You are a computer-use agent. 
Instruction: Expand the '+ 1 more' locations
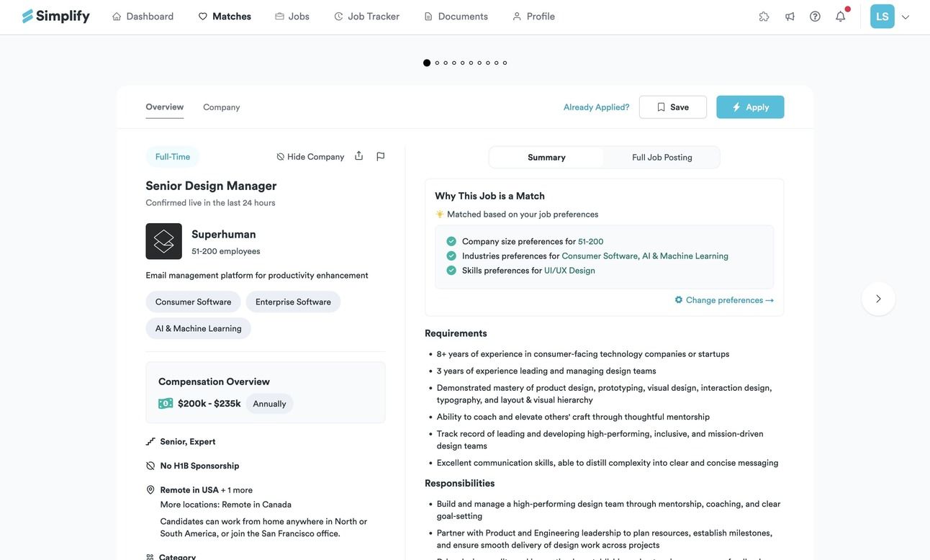tap(237, 490)
